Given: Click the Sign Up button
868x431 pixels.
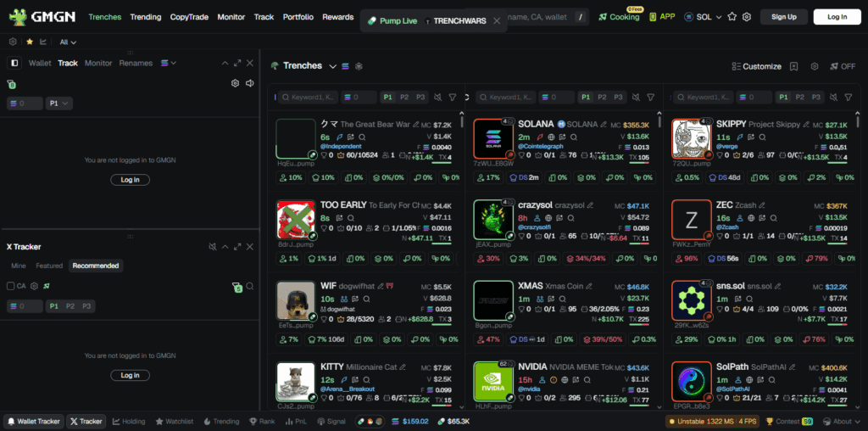Looking at the screenshot, I should point(784,17).
